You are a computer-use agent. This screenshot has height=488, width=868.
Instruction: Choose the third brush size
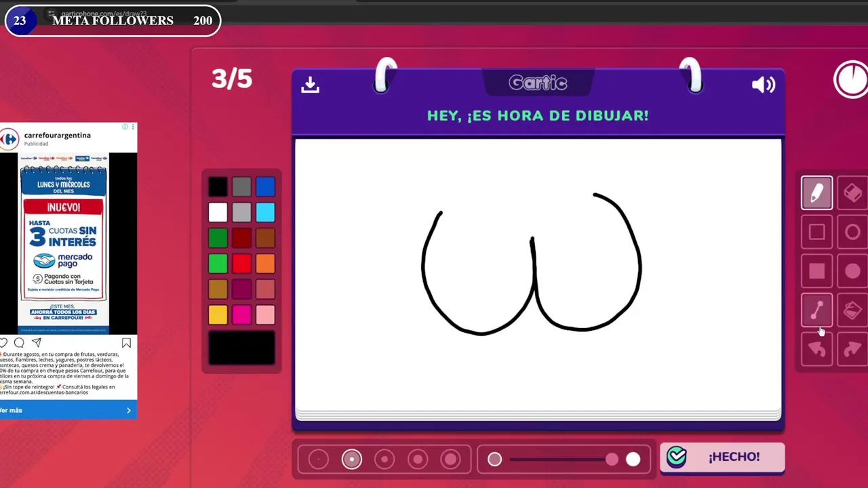(x=384, y=460)
